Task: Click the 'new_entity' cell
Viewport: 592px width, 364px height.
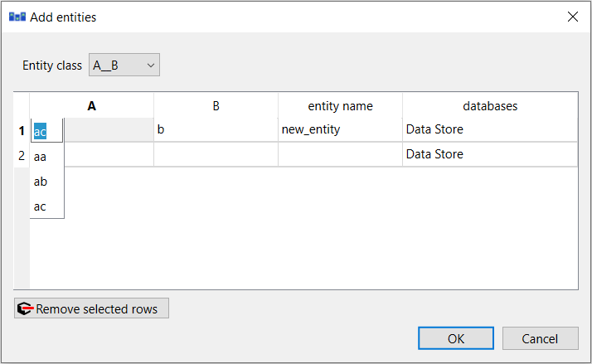Action: pyautogui.click(x=340, y=130)
